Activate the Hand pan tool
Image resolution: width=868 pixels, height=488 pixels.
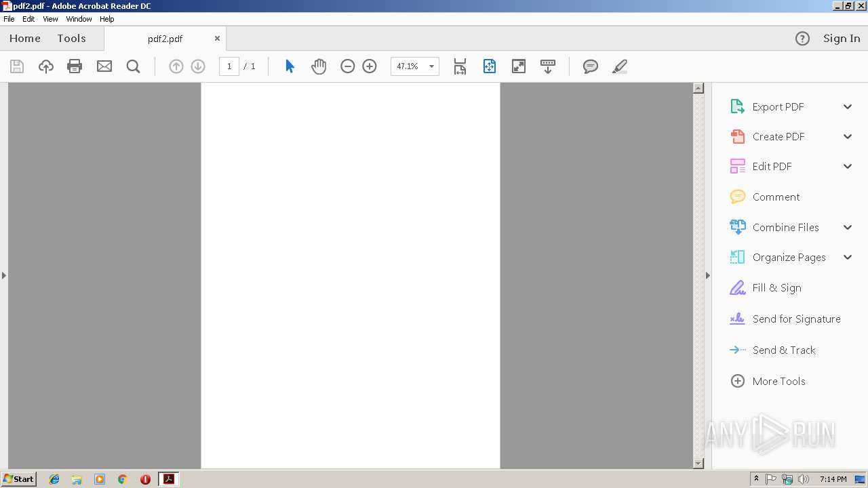(x=319, y=66)
